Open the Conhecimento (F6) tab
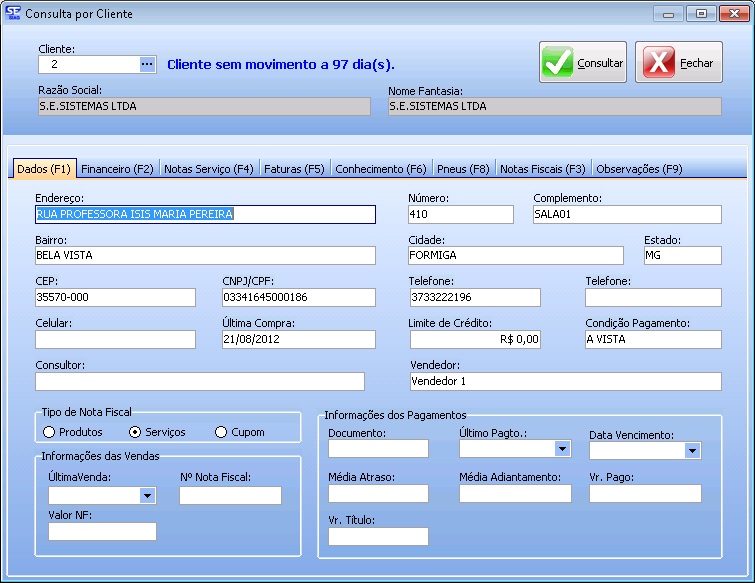Viewport: 755px width, 583px height. pos(381,169)
